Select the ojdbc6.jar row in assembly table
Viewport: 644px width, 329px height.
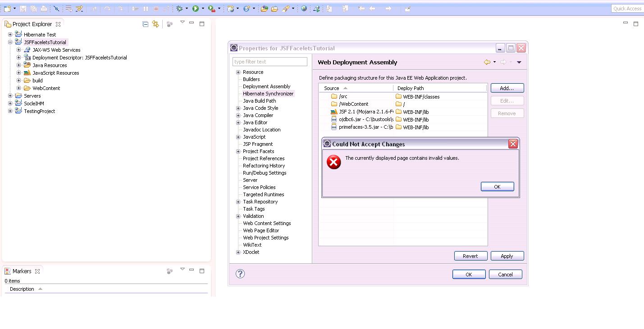pos(403,119)
